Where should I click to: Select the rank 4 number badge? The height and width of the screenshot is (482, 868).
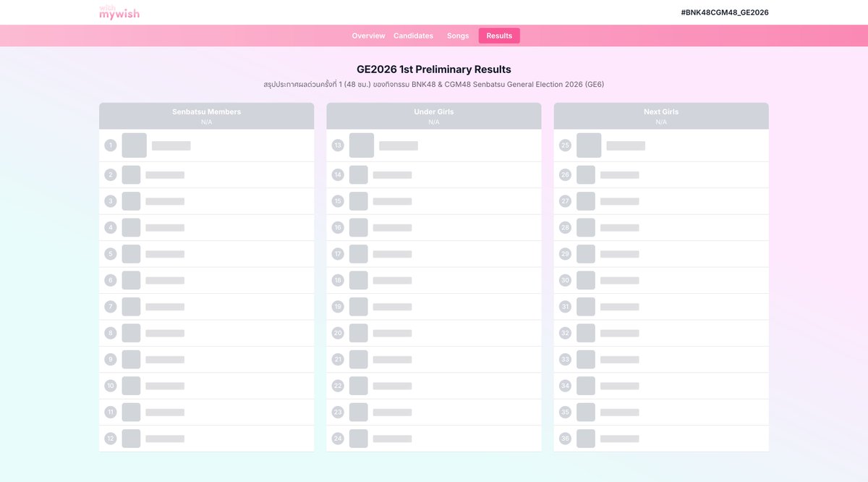point(111,228)
